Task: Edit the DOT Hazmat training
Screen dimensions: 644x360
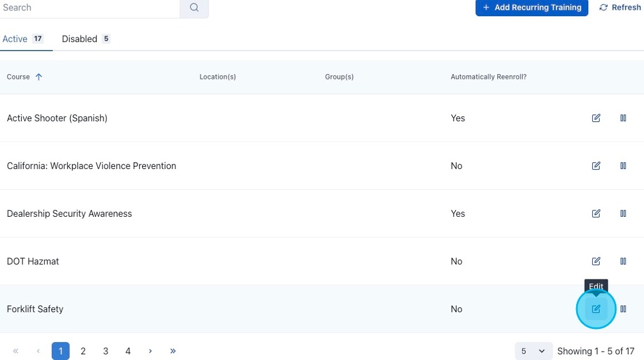Action: point(596,261)
